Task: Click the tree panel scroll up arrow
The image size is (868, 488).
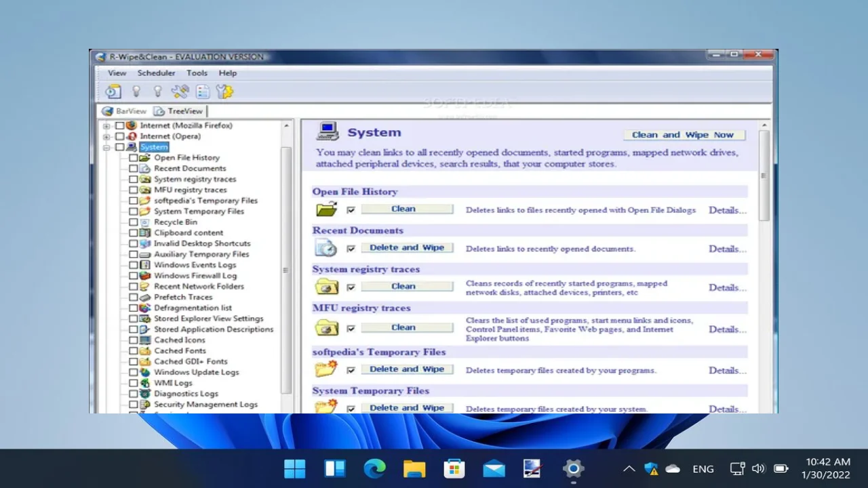Action: (x=286, y=126)
